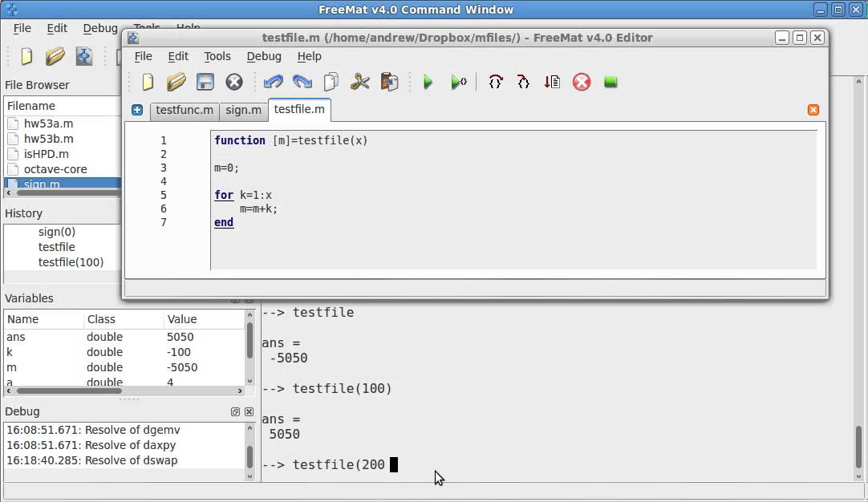
Task: Click Filename header in File Browser
Action: point(63,106)
